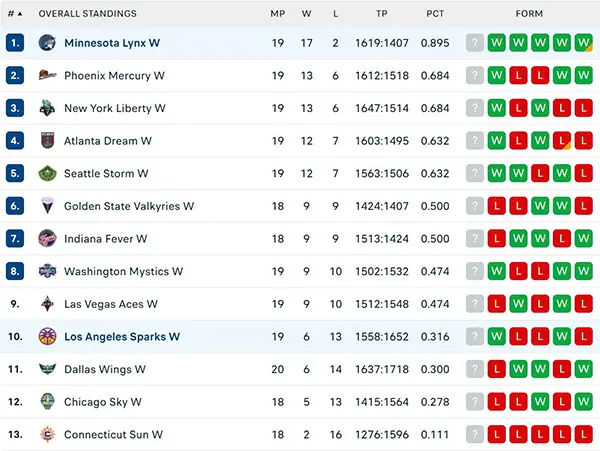Click the OVERALL STANDINGS header

(x=87, y=14)
